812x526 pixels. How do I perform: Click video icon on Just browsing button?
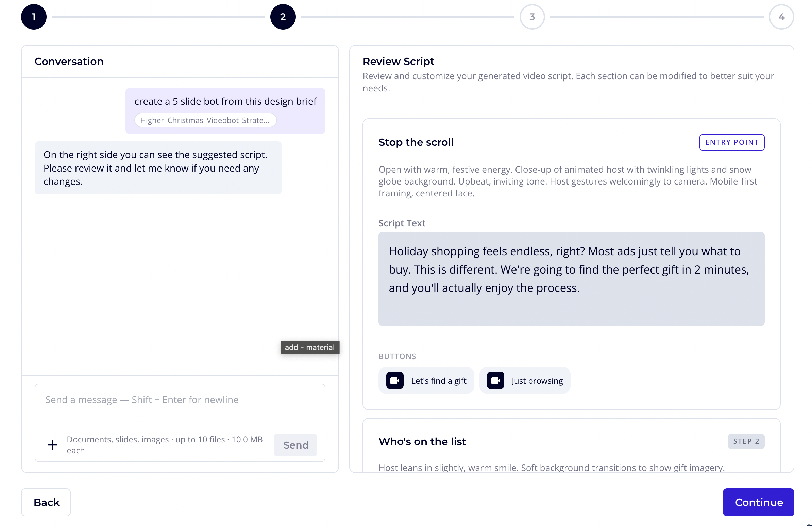pos(495,381)
